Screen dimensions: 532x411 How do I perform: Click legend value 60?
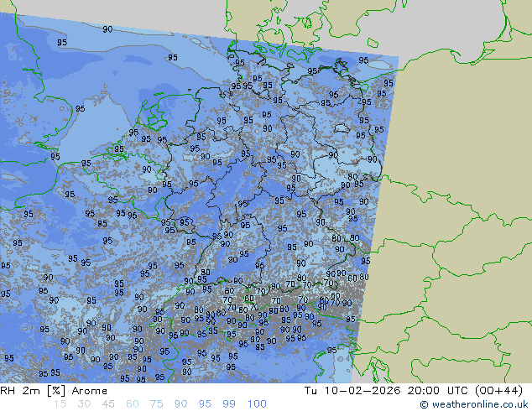point(133,404)
